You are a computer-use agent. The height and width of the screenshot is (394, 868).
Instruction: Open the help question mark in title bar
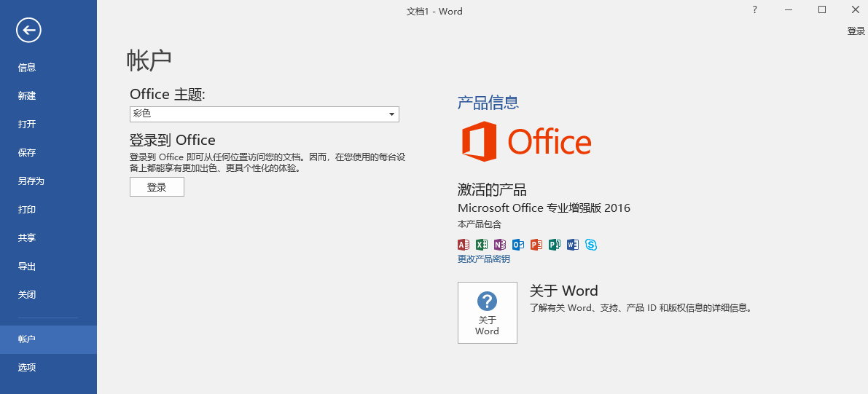pos(754,9)
